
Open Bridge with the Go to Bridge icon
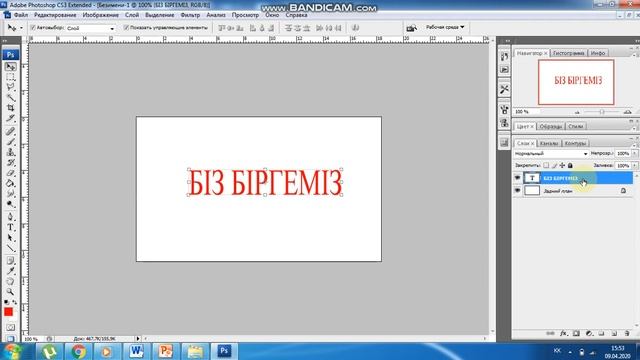point(411,28)
